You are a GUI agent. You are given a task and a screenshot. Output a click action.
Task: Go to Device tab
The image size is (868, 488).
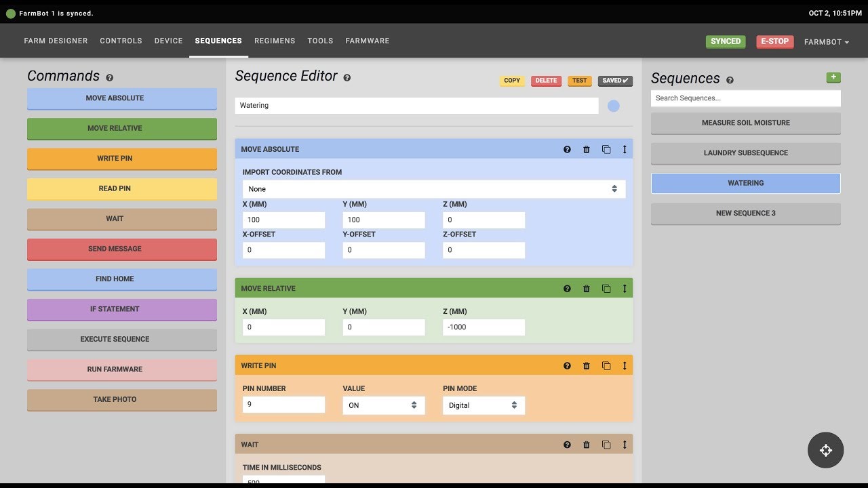(168, 41)
